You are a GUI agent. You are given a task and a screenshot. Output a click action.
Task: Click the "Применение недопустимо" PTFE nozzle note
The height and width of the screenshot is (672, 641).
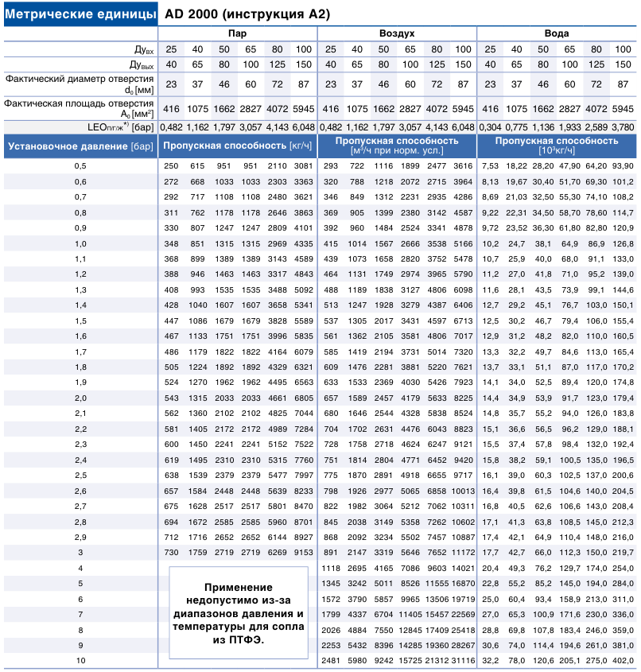pyautogui.click(x=239, y=613)
